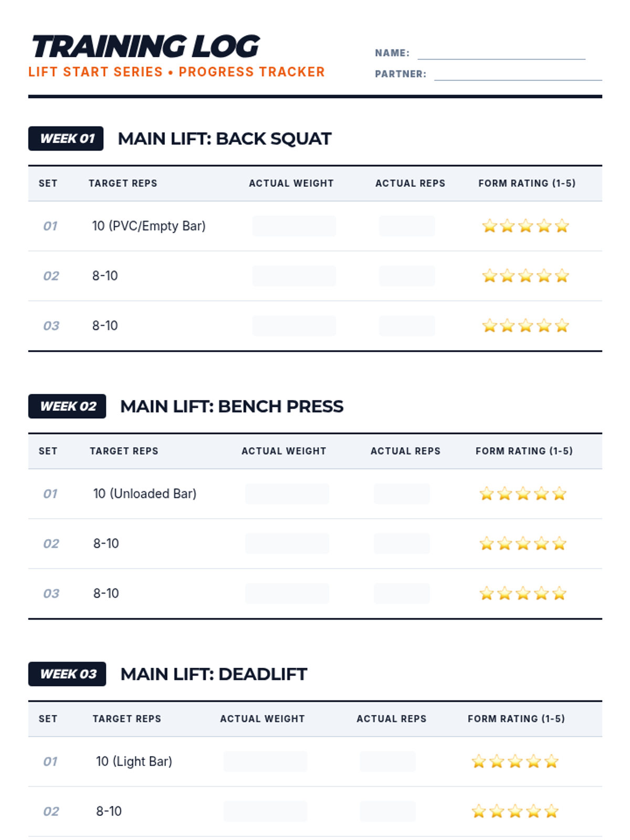Click the Training Log title
Viewport: 630px width, 840px height.
pos(145,47)
